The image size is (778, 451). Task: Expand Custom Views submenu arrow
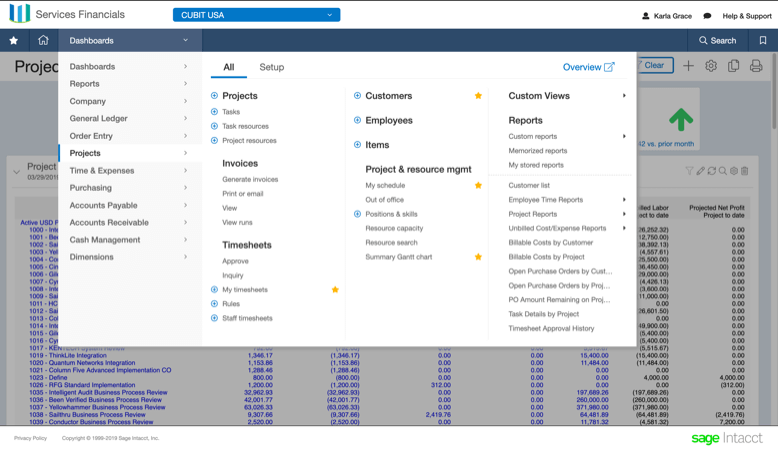pyautogui.click(x=624, y=96)
